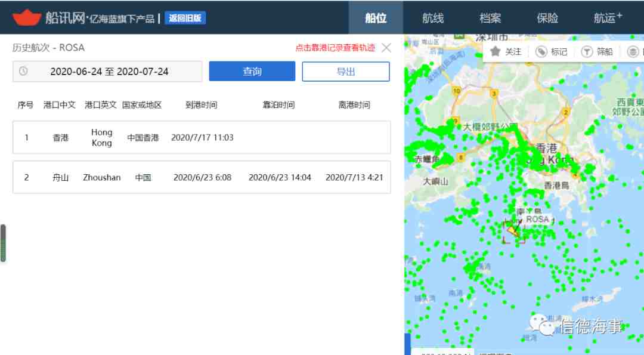The height and width of the screenshot is (355, 644).
Task: Click the 国家或地区 column header
Action: [x=142, y=105]
